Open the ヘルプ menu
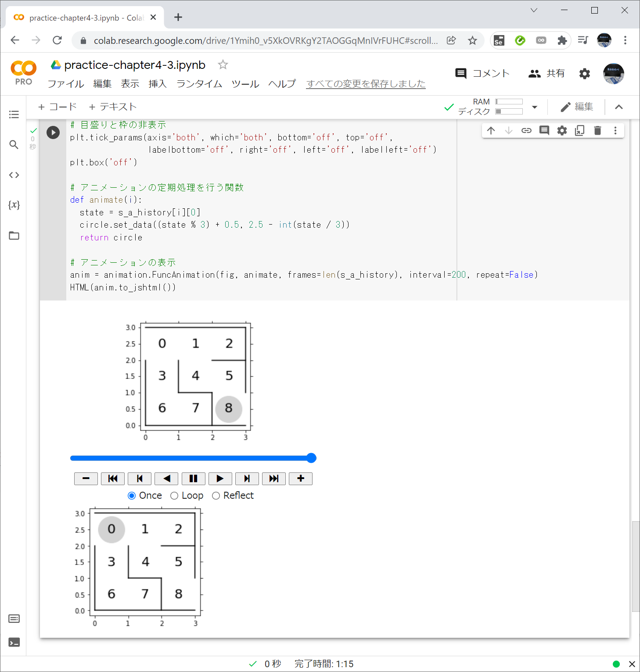Screen dimensions: 640x672 coord(282,84)
